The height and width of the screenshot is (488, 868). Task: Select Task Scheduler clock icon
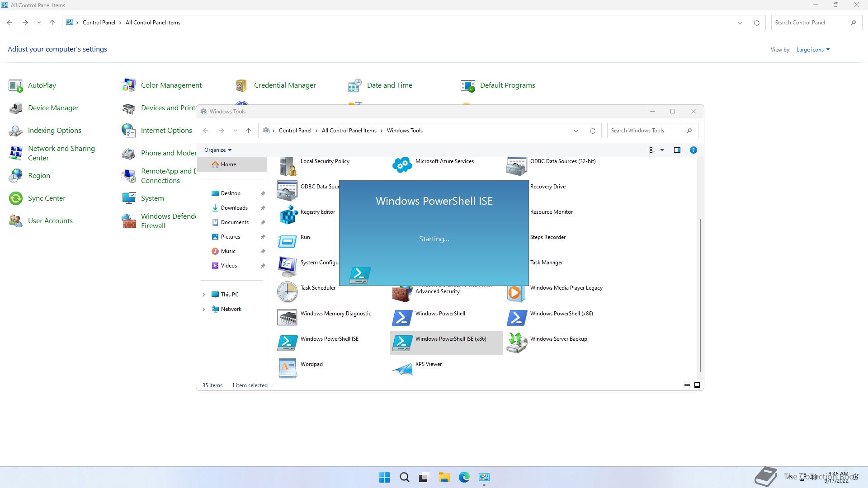(x=288, y=292)
